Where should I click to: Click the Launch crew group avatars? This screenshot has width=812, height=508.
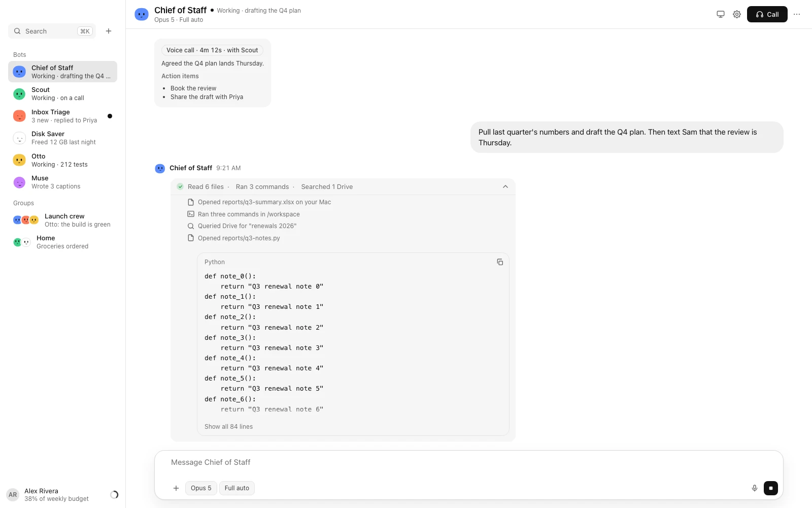(26, 220)
